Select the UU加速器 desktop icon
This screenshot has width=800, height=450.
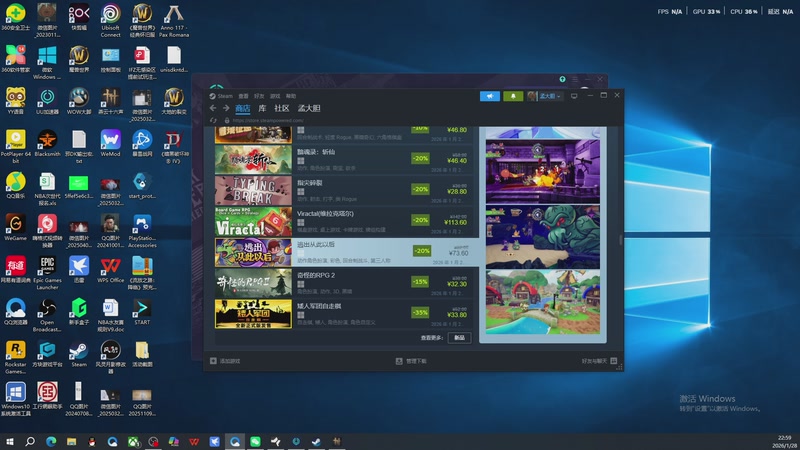coord(47,101)
